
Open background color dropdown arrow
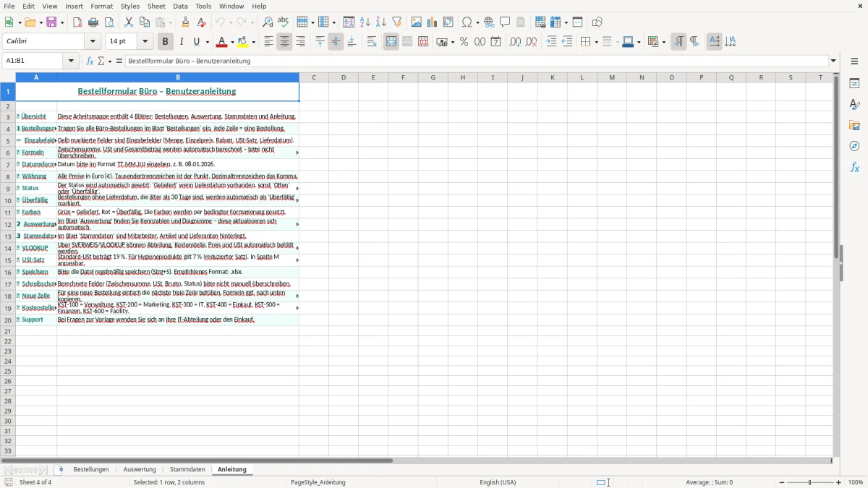coord(253,42)
